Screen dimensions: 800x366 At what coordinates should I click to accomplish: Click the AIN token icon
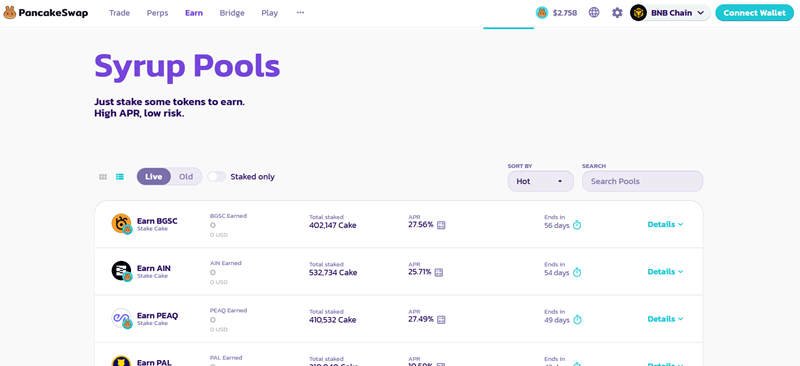[x=121, y=271]
